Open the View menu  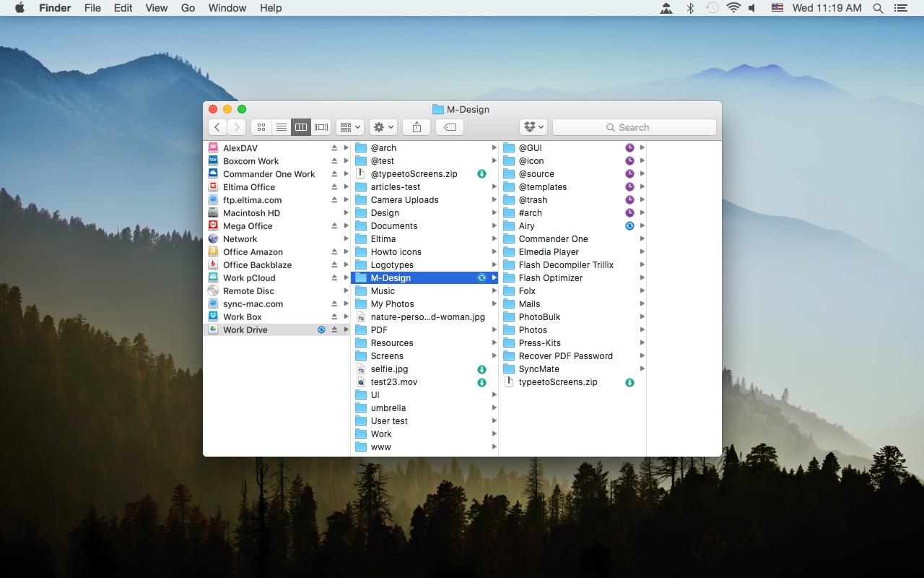157,8
